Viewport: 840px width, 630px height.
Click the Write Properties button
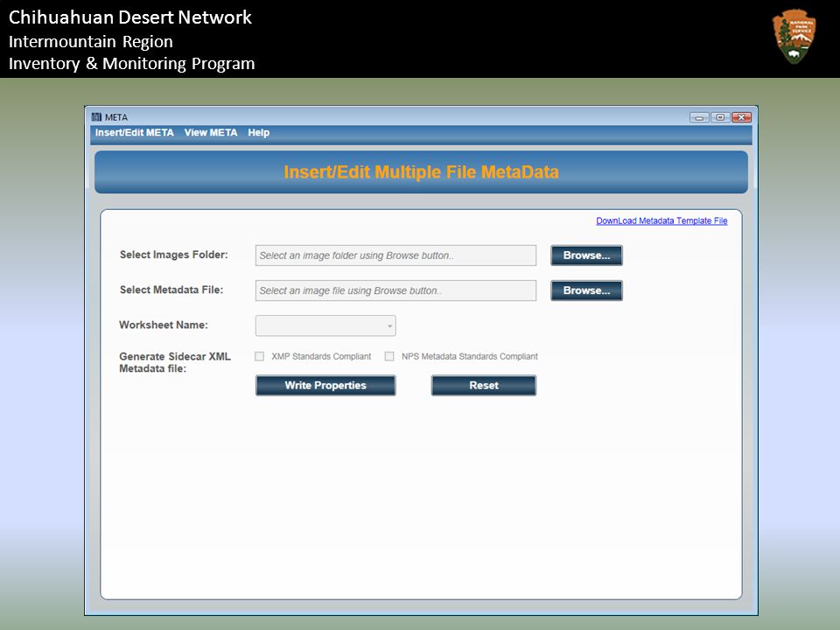point(325,386)
